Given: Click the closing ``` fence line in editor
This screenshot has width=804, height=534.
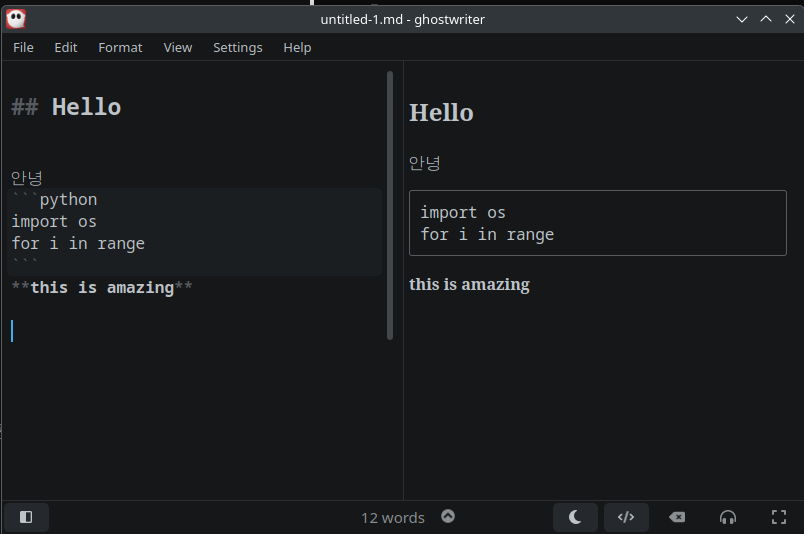Looking at the screenshot, I should pyautogui.click(x=25, y=263).
